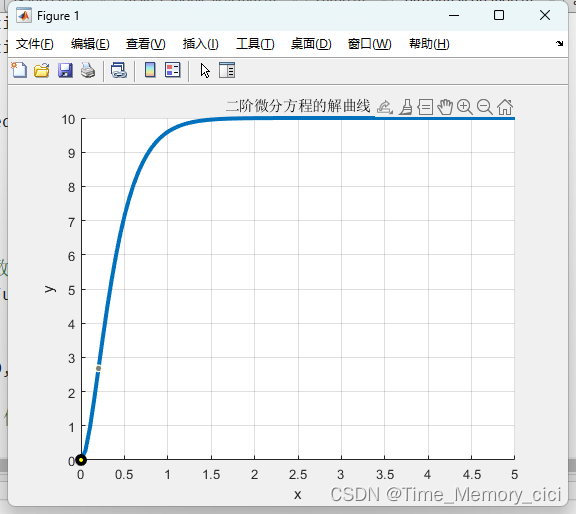Minimize the Figure 1 window

point(454,15)
